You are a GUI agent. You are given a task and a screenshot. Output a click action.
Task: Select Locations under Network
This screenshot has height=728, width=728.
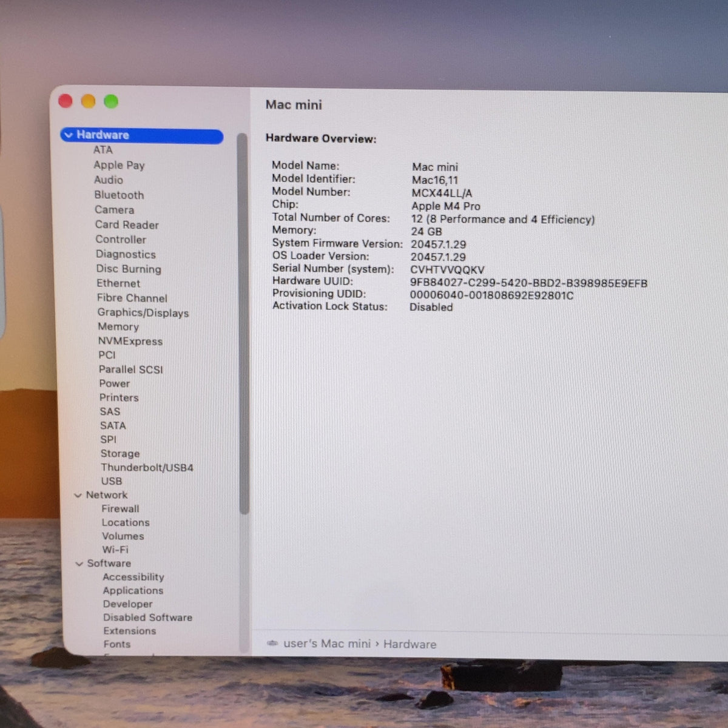tap(126, 523)
